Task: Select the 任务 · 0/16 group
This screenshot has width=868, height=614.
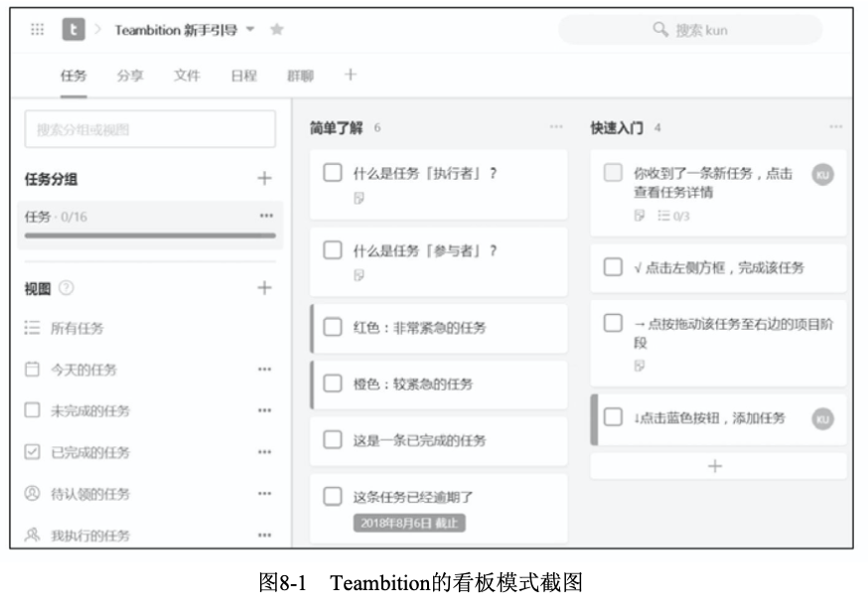Action: 150,225
